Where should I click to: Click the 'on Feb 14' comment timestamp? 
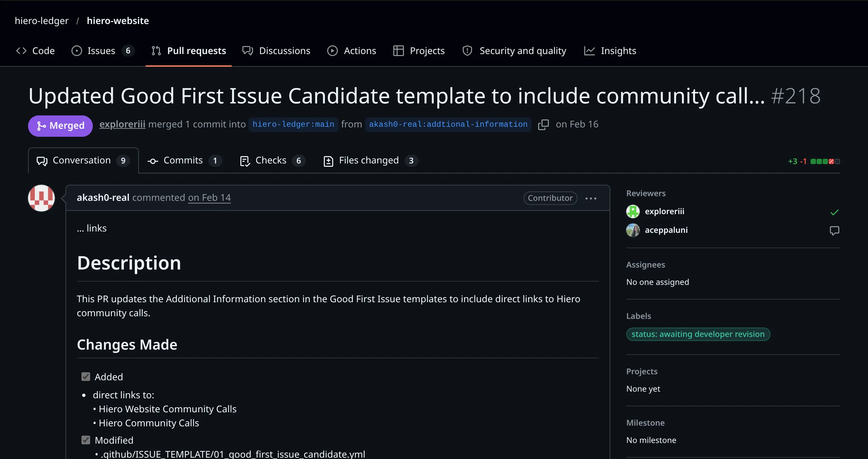tap(209, 198)
